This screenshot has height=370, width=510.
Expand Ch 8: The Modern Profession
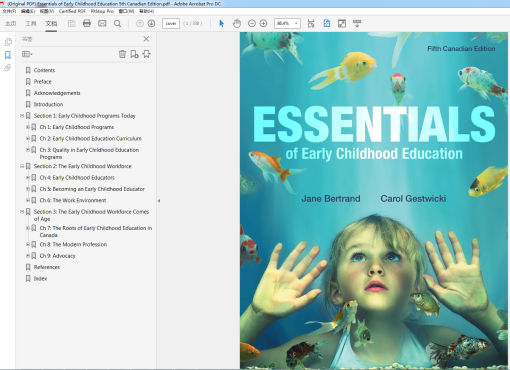tap(28, 244)
